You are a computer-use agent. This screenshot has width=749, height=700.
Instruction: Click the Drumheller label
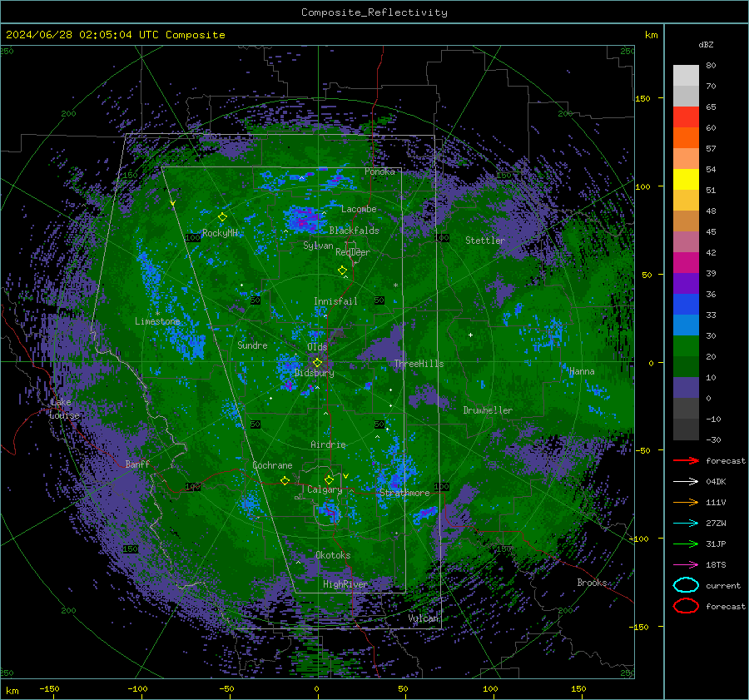click(x=488, y=410)
